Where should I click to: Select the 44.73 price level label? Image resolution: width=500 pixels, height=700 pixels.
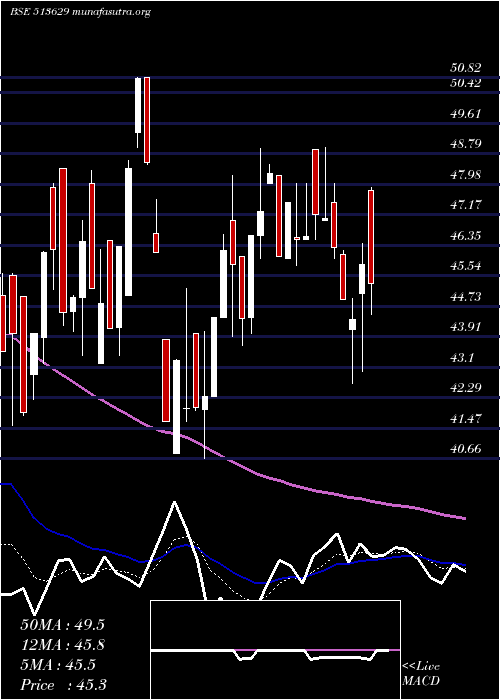(x=466, y=296)
